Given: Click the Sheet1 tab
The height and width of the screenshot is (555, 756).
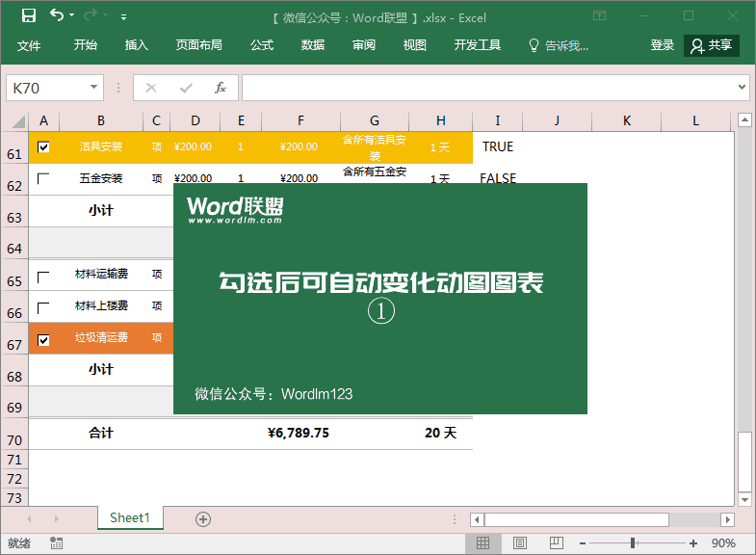Looking at the screenshot, I should point(130,517).
